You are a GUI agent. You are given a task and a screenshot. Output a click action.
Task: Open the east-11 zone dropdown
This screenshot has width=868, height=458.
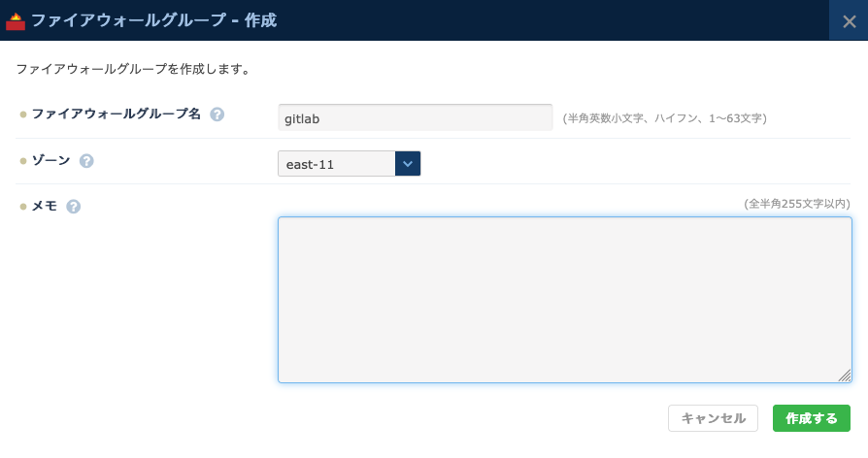[337, 164]
